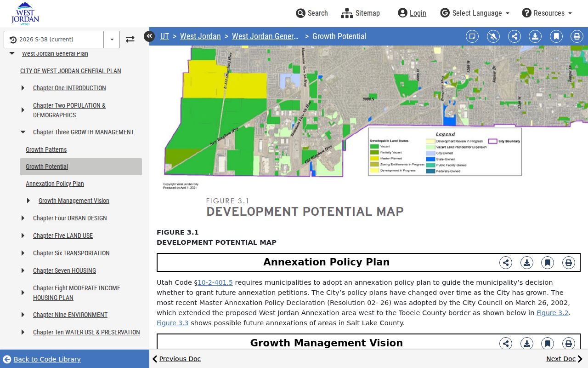Print document from blue toolbar

[x=577, y=36]
